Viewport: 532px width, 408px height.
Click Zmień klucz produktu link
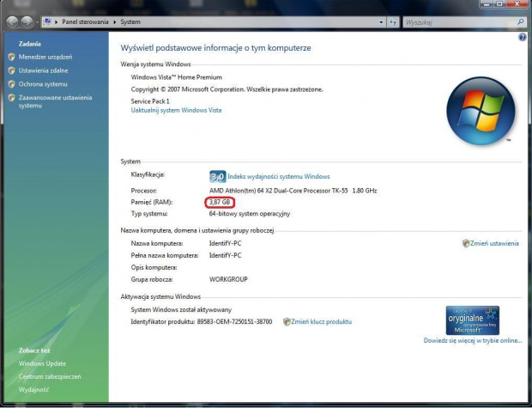point(321,322)
